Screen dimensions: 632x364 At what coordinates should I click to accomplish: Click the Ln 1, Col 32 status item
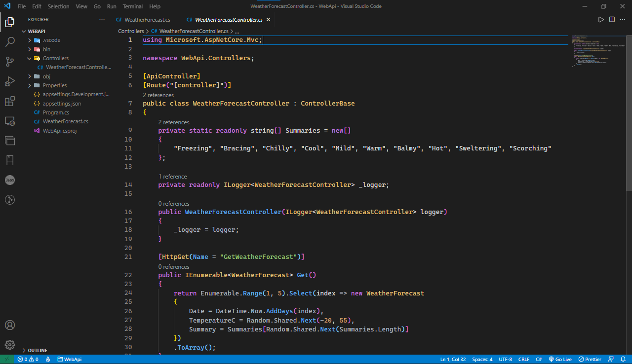point(453,360)
